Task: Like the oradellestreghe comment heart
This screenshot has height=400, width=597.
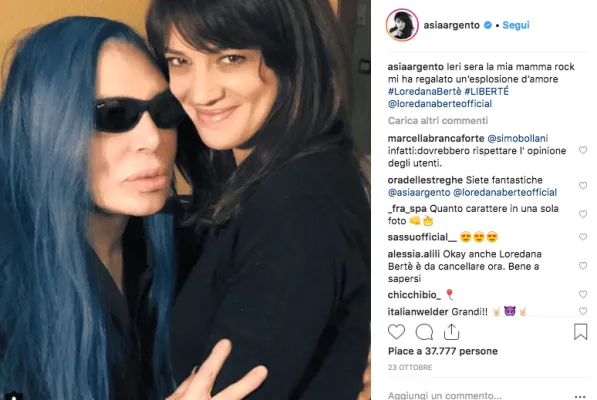Action: coord(583,185)
